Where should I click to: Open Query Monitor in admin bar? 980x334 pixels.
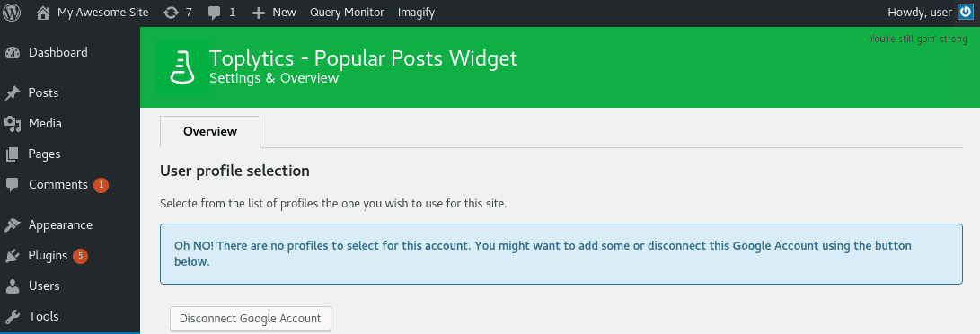[347, 13]
